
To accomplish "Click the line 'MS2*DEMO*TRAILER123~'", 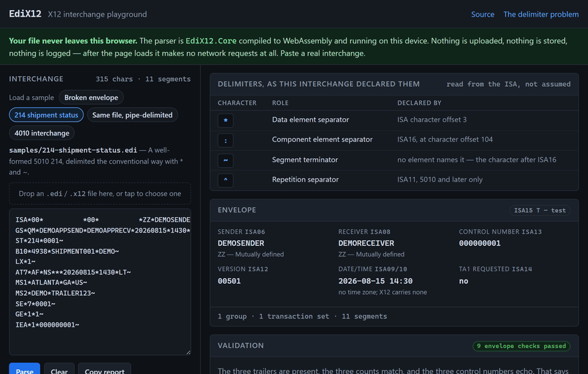I will (55, 293).
